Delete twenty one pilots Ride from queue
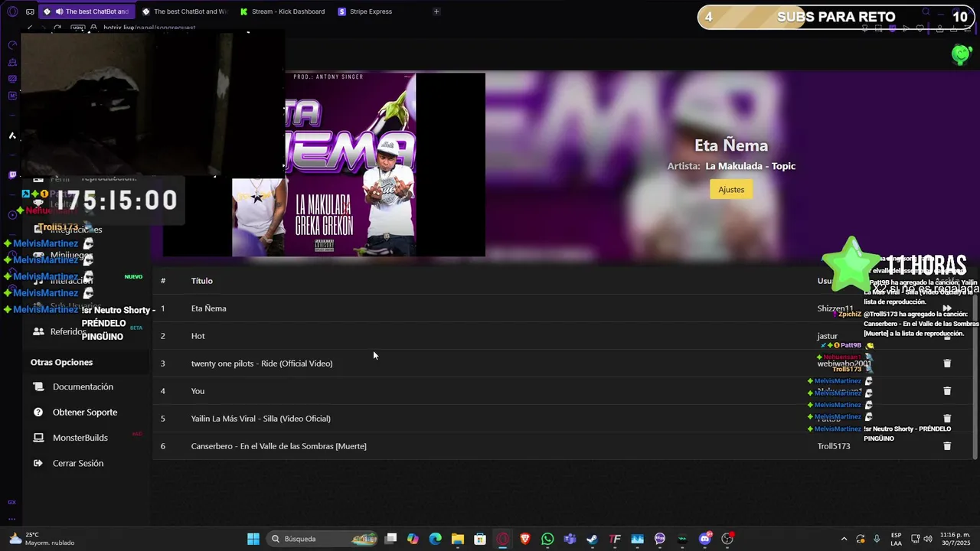980x551 pixels. (947, 364)
